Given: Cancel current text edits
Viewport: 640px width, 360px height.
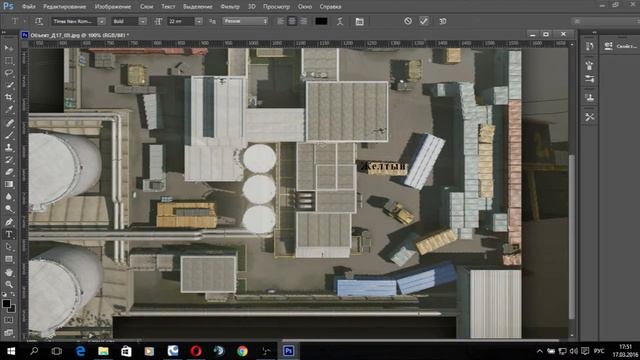Looking at the screenshot, I should point(408,21).
